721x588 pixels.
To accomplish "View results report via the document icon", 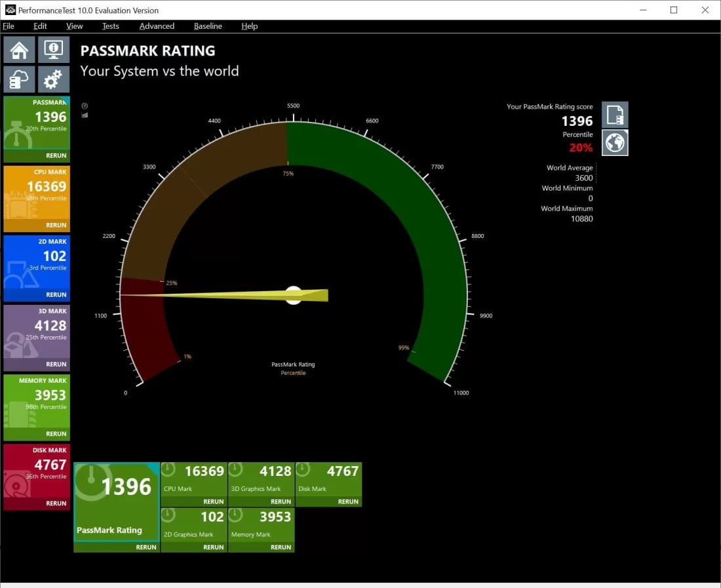I will click(x=614, y=114).
